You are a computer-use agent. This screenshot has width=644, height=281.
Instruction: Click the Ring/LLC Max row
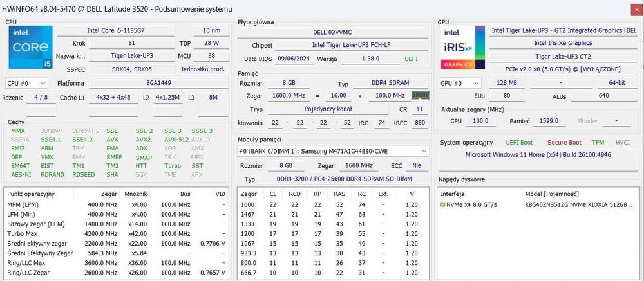116,263
